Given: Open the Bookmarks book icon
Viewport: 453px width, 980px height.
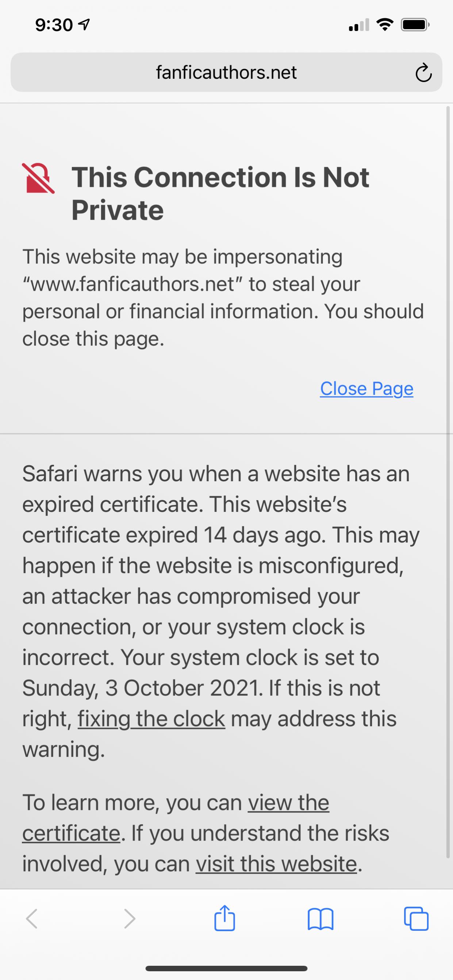Looking at the screenshot, I should (320, 919).
